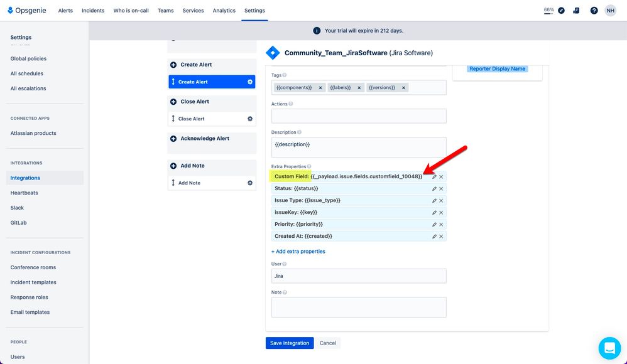Click the plus icon beside Add Note
This screenshot has width=627, height=364.
(x=173, y=166)
